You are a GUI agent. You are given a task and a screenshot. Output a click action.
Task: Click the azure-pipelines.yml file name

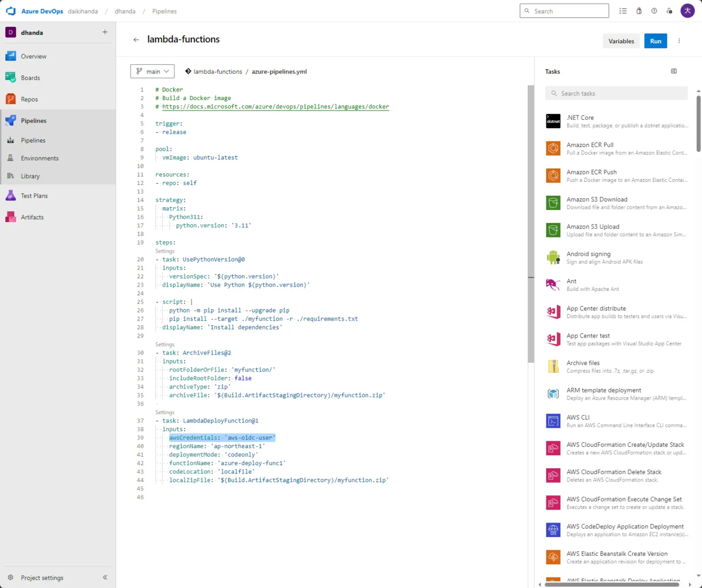279,71
